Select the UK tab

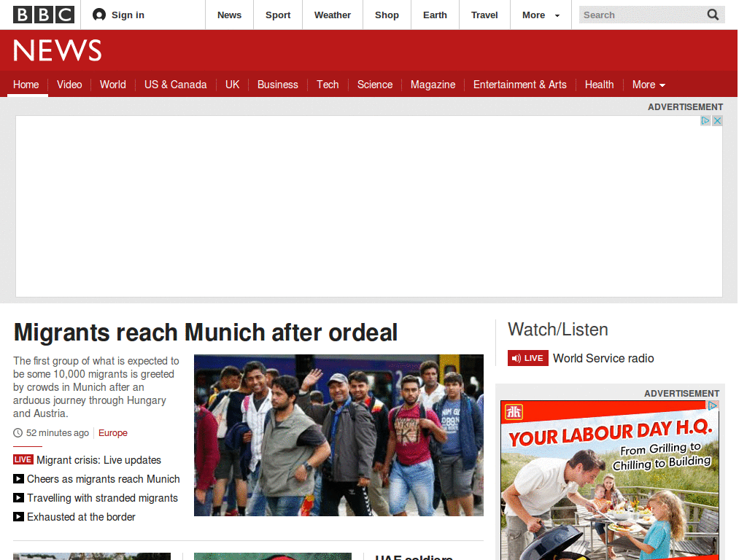232,85
